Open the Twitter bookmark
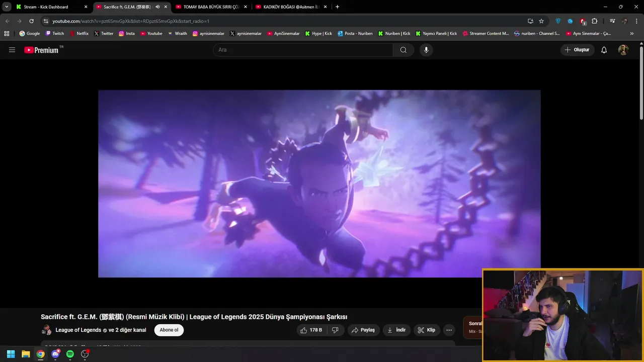The width and height of the screenshot is (644, 362). [104, 33]
